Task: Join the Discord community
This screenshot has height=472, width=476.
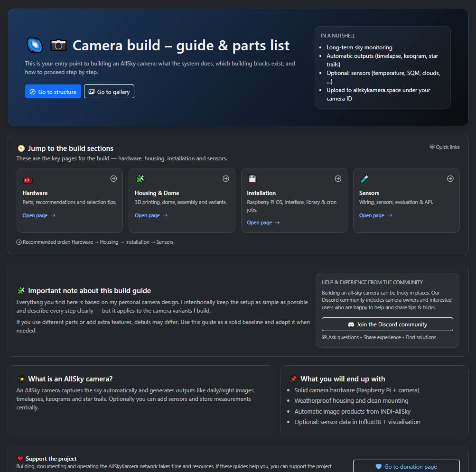Action: 387,324
